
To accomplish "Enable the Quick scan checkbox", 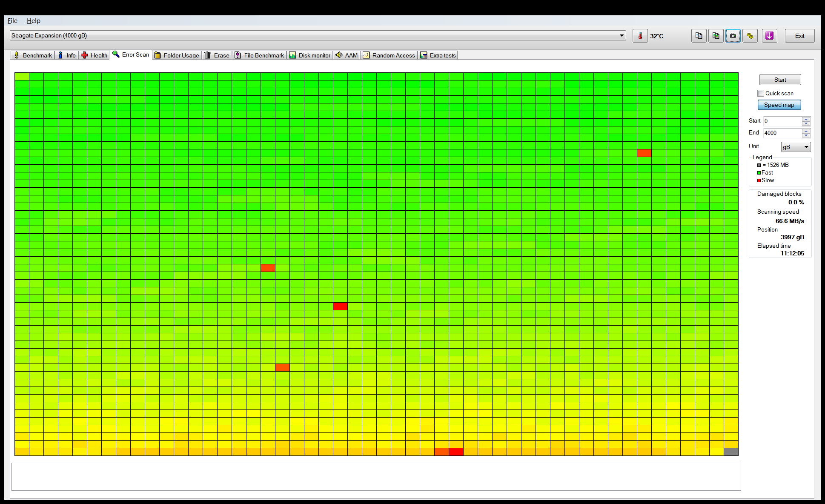I will click(x=761, y=93).
